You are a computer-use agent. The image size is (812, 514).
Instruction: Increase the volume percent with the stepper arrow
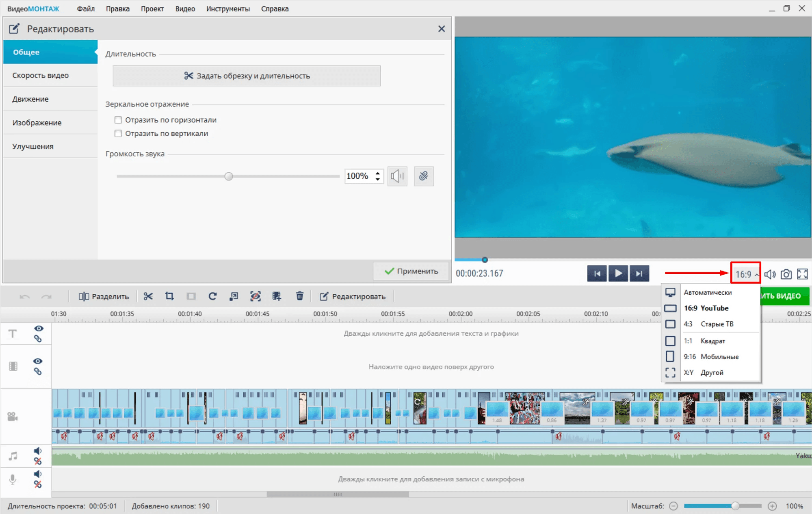378,173
